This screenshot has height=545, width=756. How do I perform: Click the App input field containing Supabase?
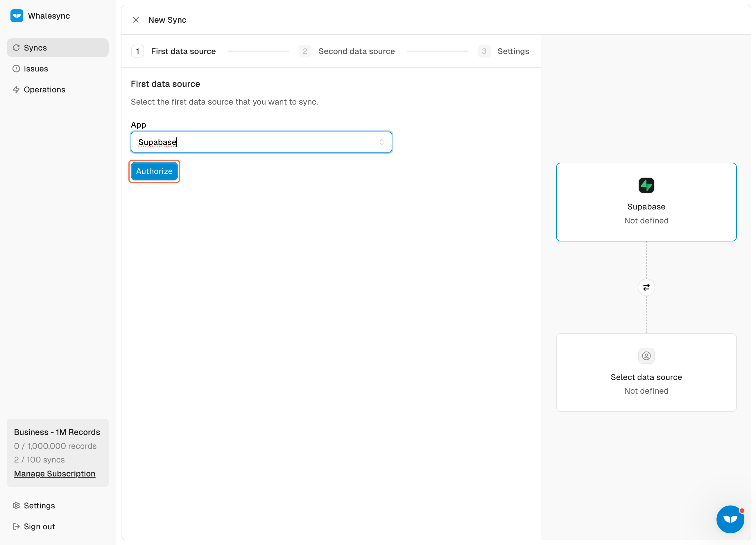261,142
